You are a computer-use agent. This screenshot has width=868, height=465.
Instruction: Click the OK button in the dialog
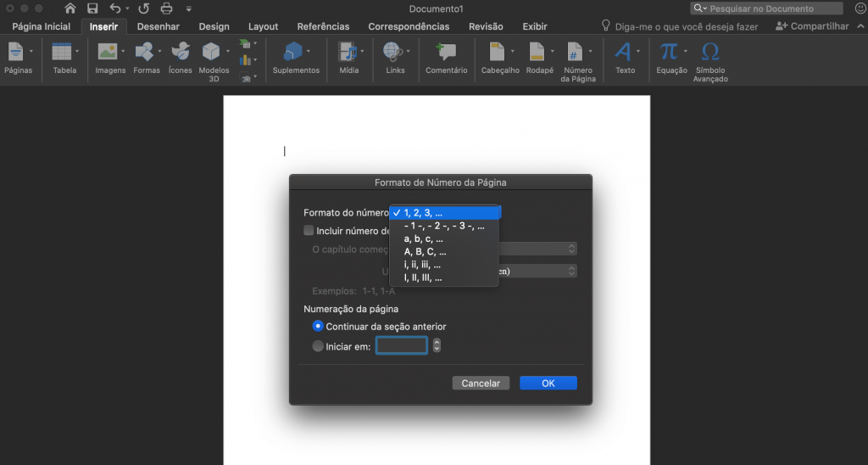pyautogui.click(x=548, y=383)
